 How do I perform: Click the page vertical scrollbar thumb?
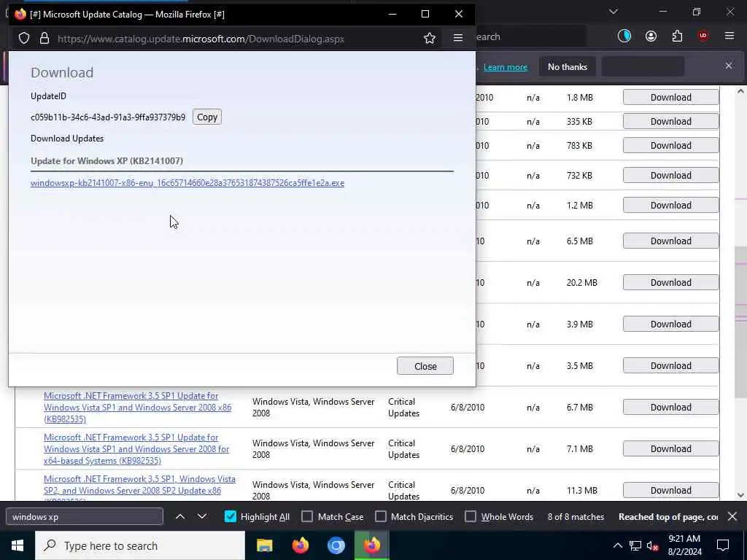[x=740, y=322]
